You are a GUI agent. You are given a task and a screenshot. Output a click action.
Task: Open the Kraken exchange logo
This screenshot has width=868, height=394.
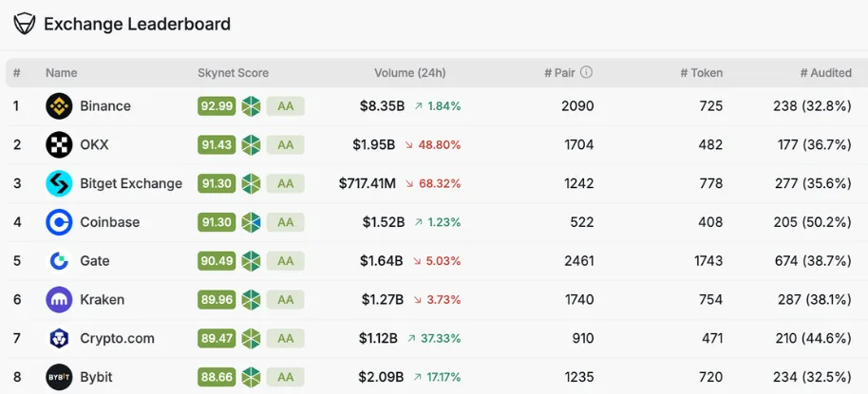[59, 300]
